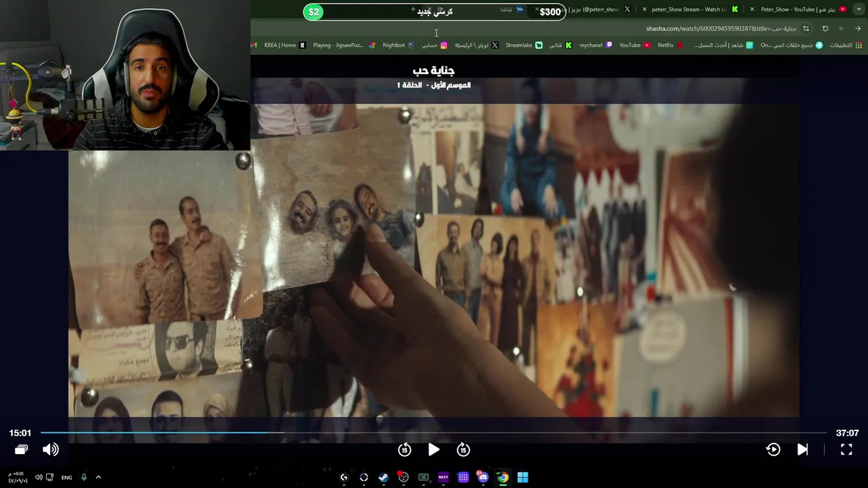Open the Instagram حسابي bookmark
The height and width of the screenshot is (488, 868).
(435, 45)
